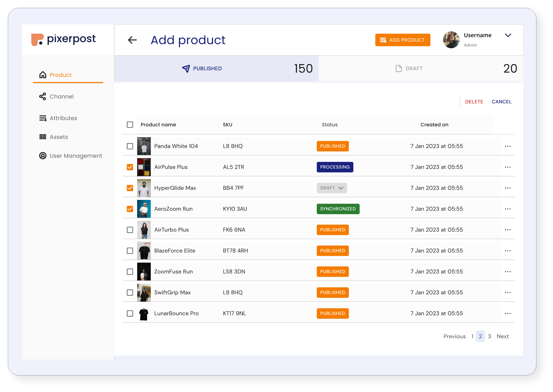Check the BlazeForce Elite row checkbox

[130, 251]
